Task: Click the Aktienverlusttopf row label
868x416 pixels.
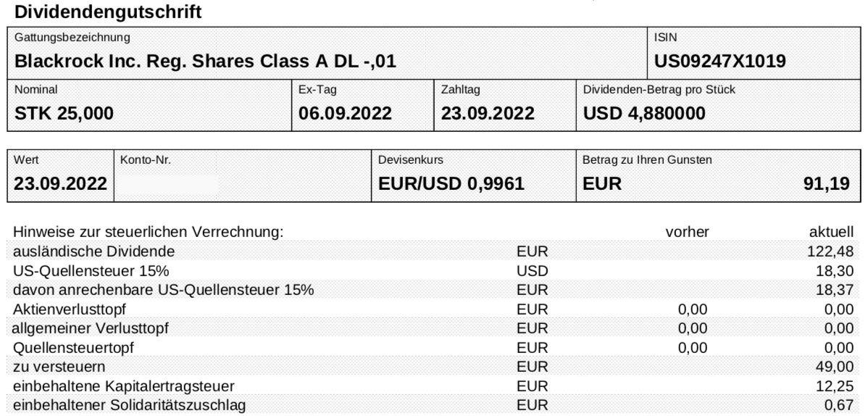Action: point(73,309)
